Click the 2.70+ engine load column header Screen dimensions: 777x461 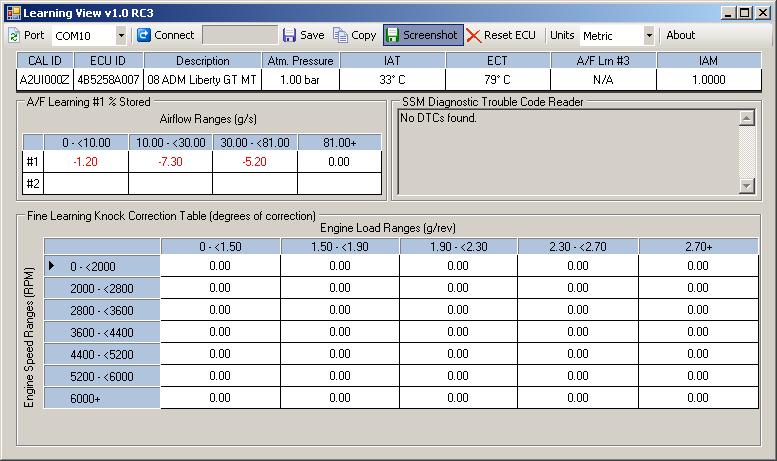pyautogui.click(x=697, y=246)
